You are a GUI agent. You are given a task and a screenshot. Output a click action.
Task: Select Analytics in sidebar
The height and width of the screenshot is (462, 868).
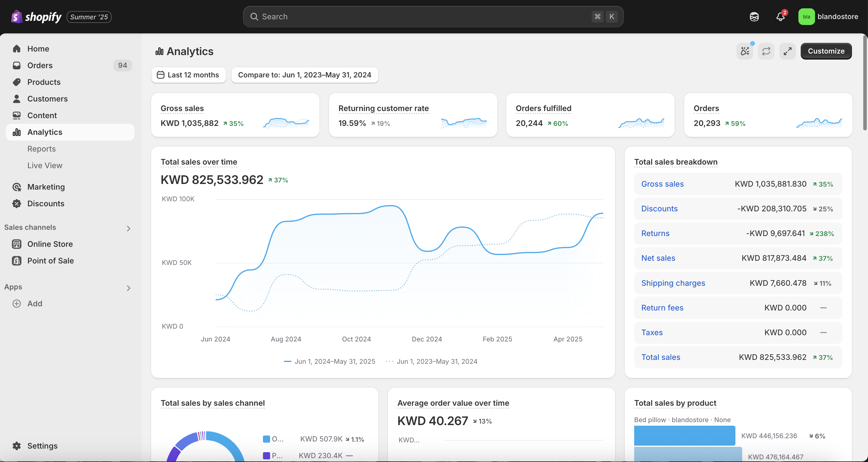point(70,132)
